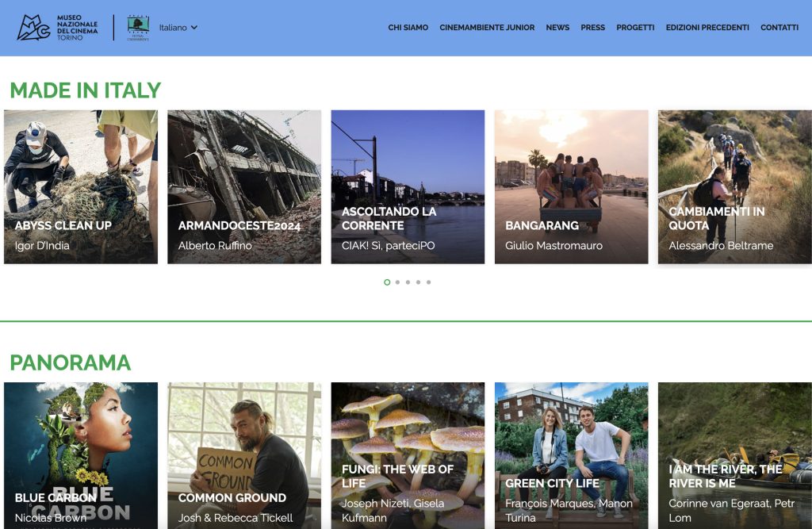Click the Museo Nazionale del Cinema logo
This screenshot has height=529, width=812.
tap(58, 28)
